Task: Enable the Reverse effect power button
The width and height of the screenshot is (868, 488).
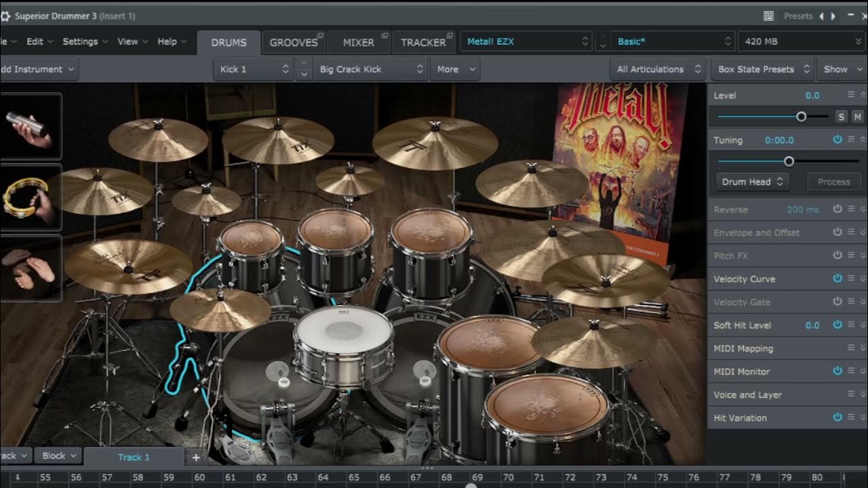Action: pos(837,209)
